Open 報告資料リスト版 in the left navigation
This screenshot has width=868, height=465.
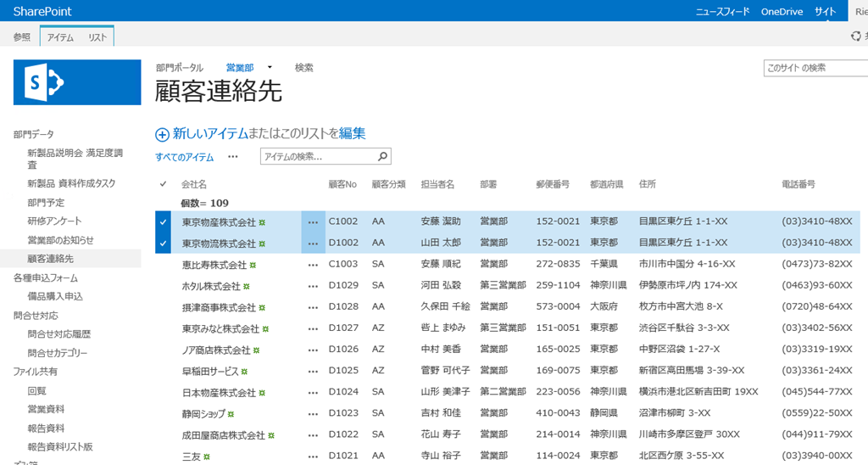(x=60, y=446)
